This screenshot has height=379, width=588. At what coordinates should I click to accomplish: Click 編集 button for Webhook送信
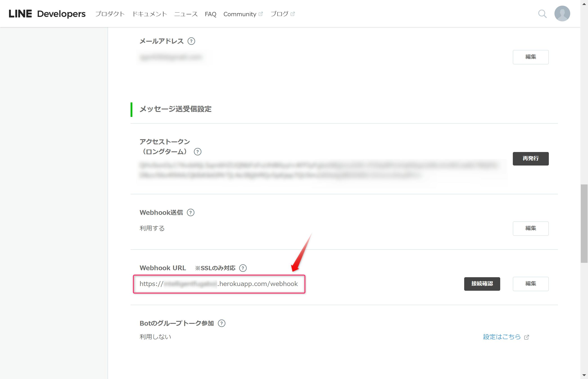(x=530, y=228)
